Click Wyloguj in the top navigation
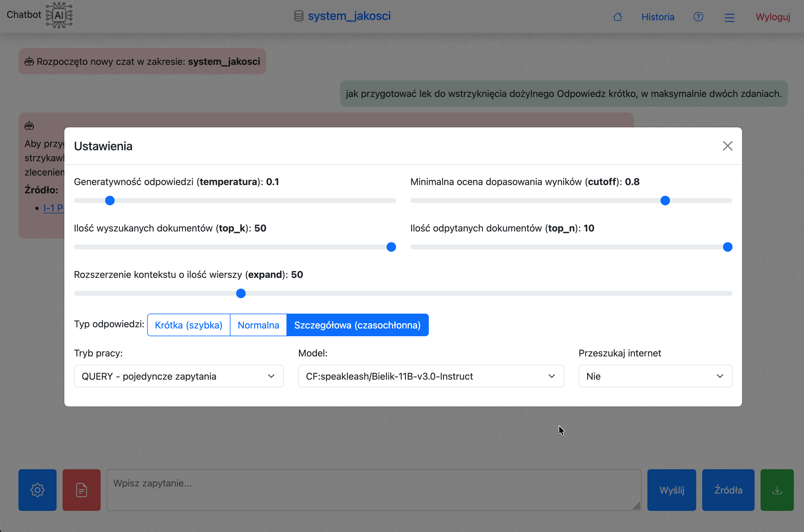This screenshot has width=804, height=532. [772, 17]
